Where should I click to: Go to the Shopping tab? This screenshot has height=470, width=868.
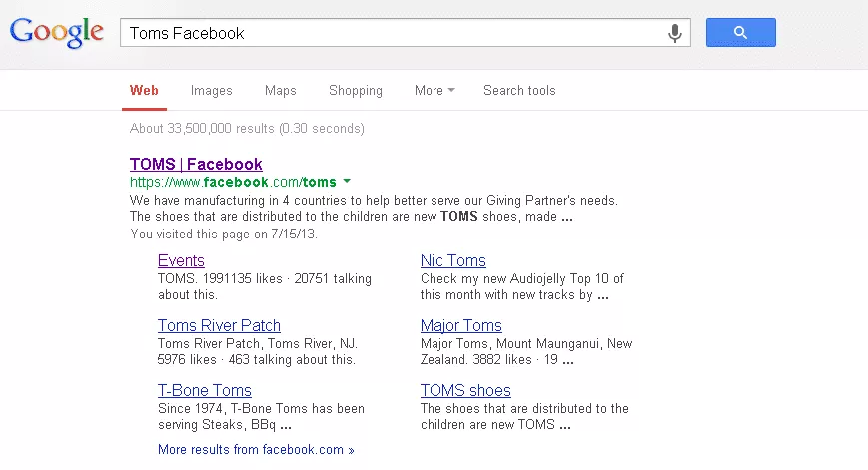(x=356, y=90)
